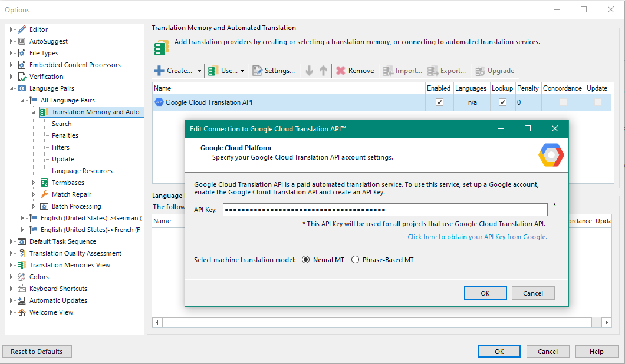Select Search under Translation Memory tree

[62, 124]
